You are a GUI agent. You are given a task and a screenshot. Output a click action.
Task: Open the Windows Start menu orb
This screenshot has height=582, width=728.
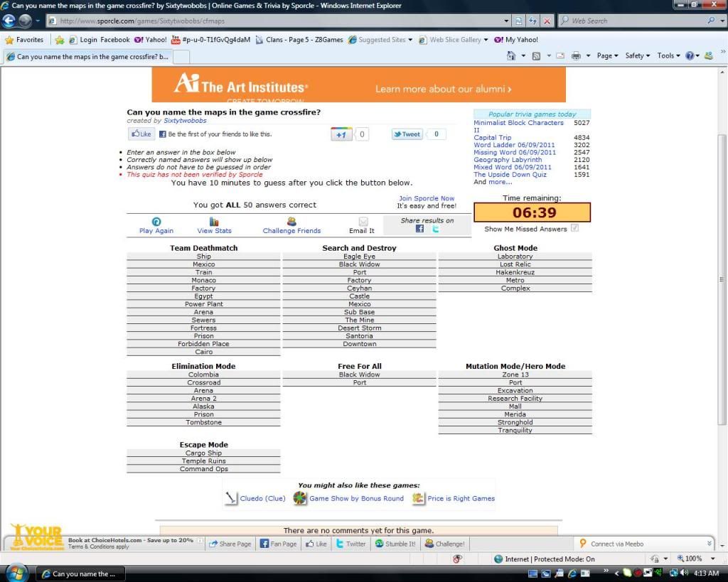[x=16, y=573]
